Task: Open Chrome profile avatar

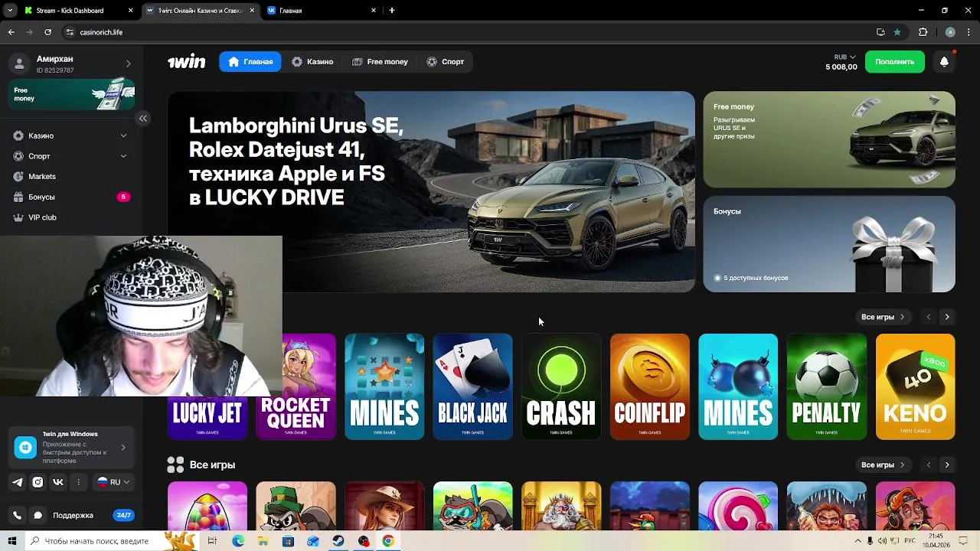Action: tap(950, 32)
